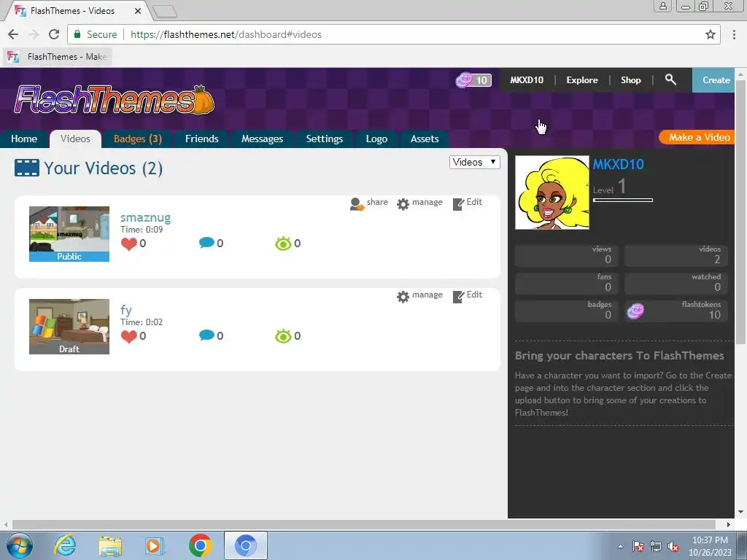Open File Explorer from the taskbar
The width and height of the screenshot is (747, 560).
click(110, 545)
